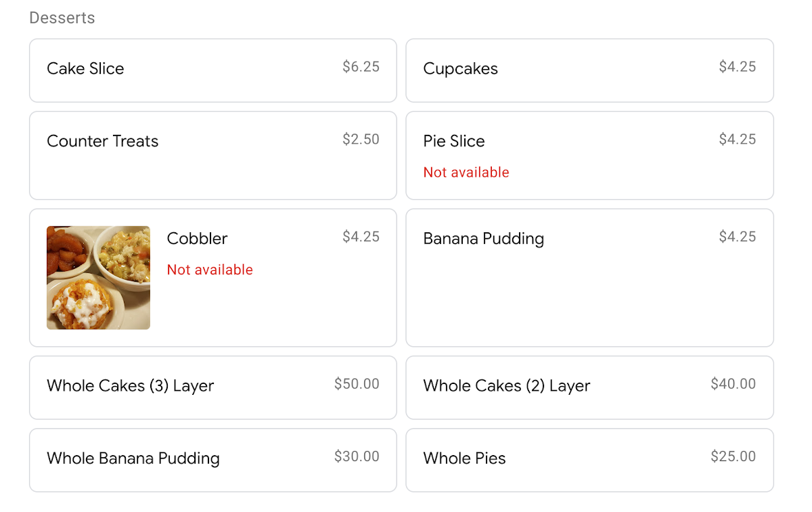Click the $2.50 Counter Treats price
The height and width of the screenshot is (512, 812).
(x=361, y=139)
